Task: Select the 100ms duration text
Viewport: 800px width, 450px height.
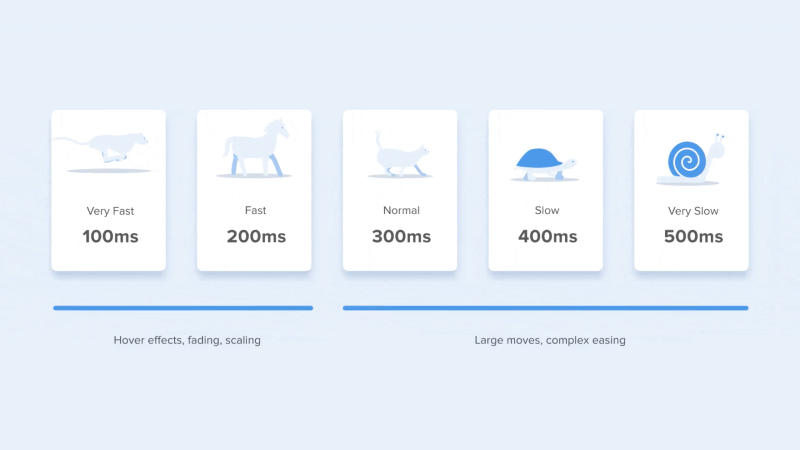Action: pos(110,237)
